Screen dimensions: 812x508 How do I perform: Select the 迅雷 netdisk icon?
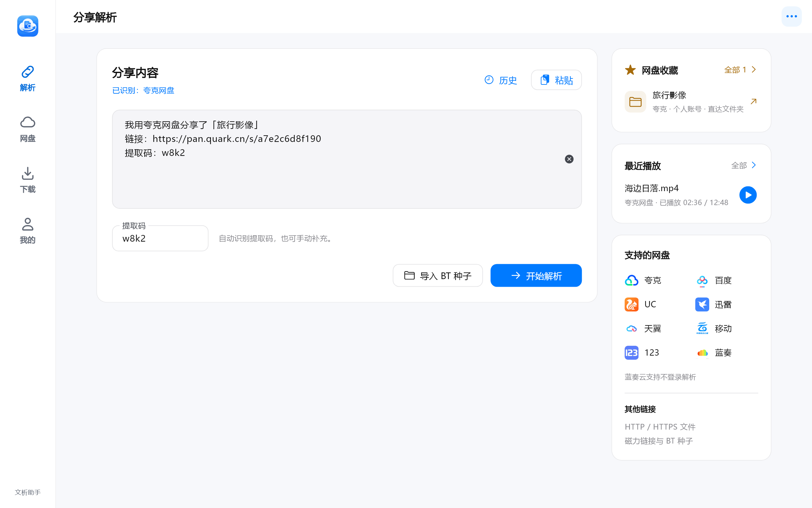(702, 304)
